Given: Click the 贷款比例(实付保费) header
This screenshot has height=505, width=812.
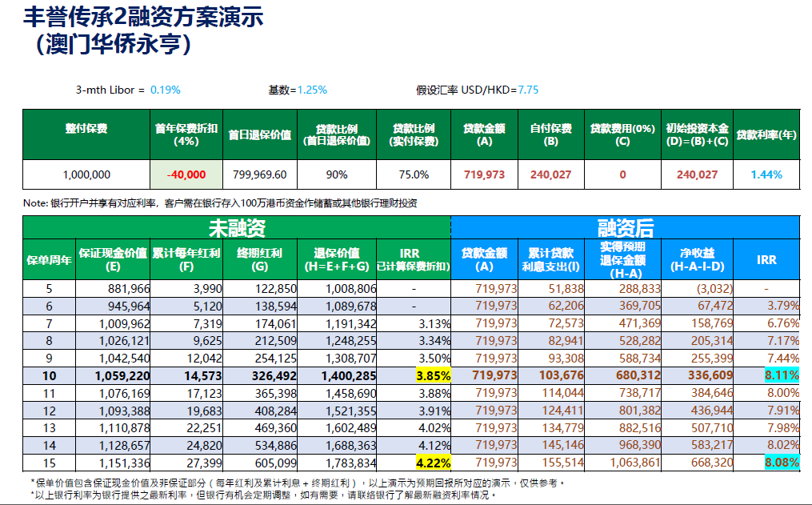Looking at the screenshot, I should [414, 134].
